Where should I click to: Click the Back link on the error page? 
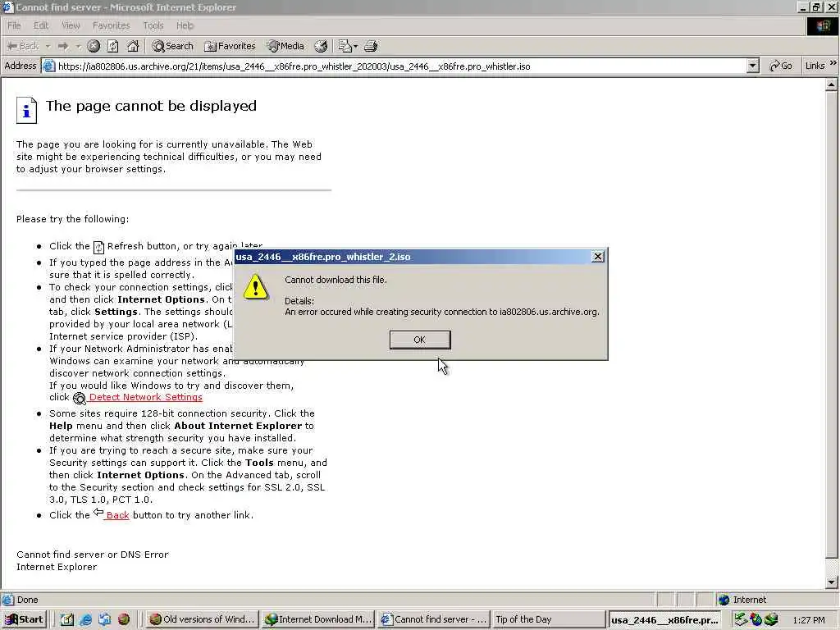pos(117,515)
